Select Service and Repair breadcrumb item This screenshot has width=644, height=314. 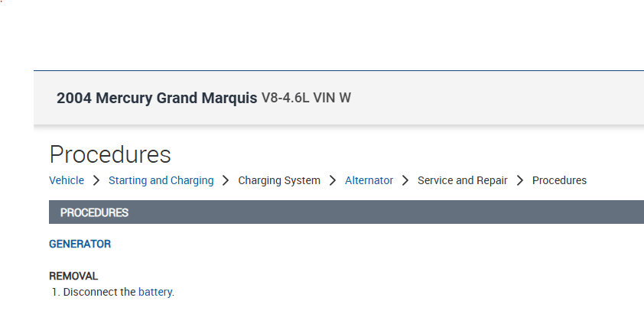click(462, 181)
